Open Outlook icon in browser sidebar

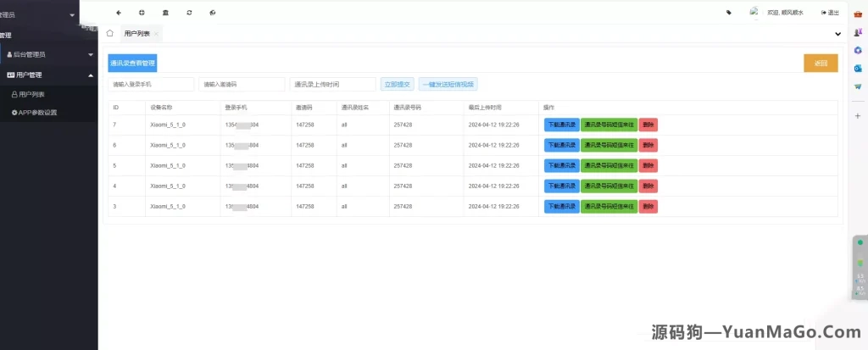pyautogui.click(x=858, y=68)
